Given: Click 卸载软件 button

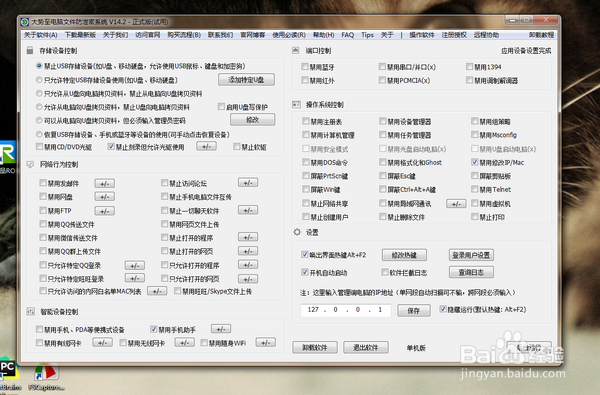Looking at the screenshot, I should point(315,348).
